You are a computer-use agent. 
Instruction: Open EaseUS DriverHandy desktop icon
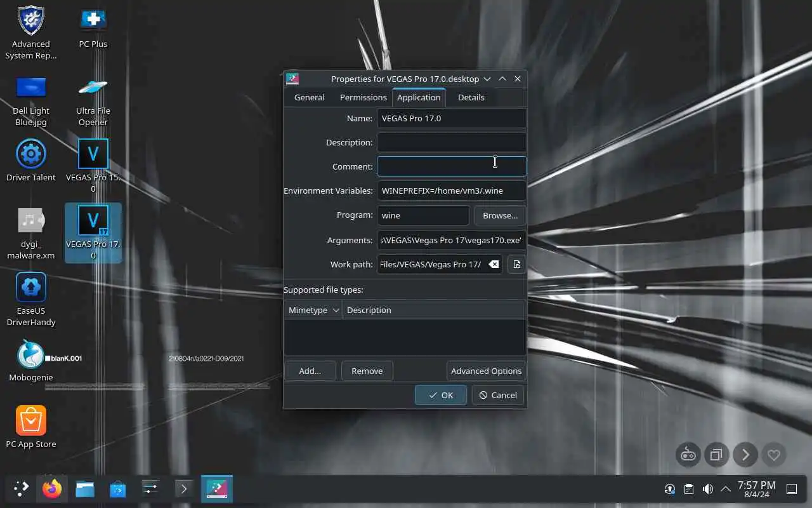pyautogui.click(x=30, y=299)
